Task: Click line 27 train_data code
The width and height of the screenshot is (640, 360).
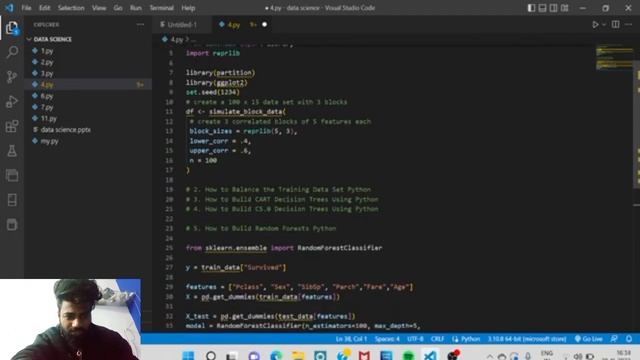Action: click(236, 267)
